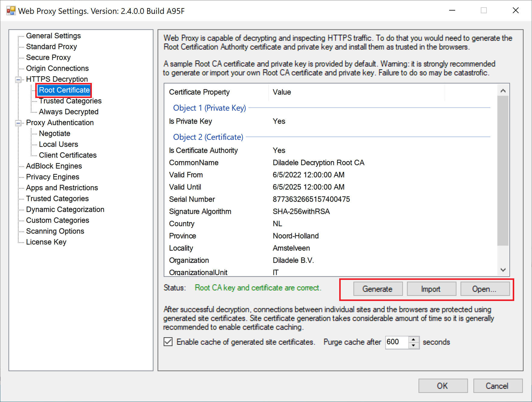Open Dynamic Categorization settings

[65, 209]
